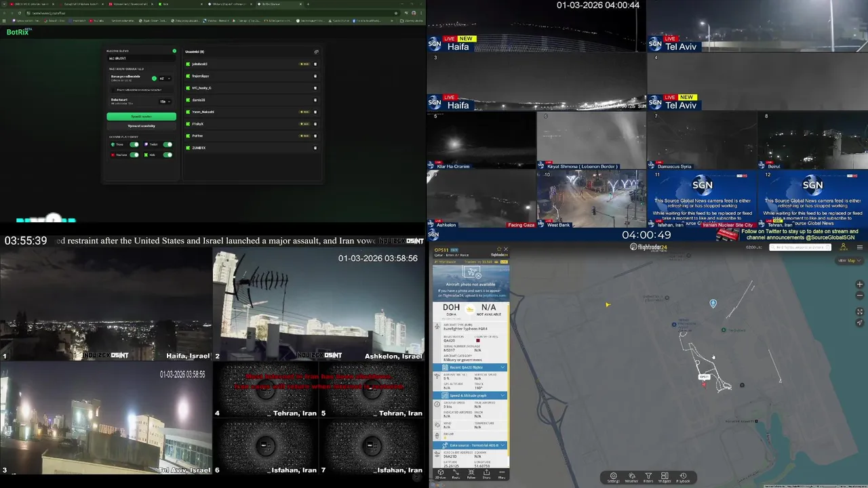Click blue airport pin on map

713,303
